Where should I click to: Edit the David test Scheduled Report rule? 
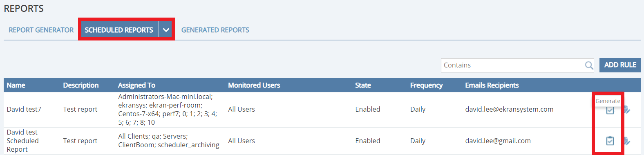pos(627,141)
